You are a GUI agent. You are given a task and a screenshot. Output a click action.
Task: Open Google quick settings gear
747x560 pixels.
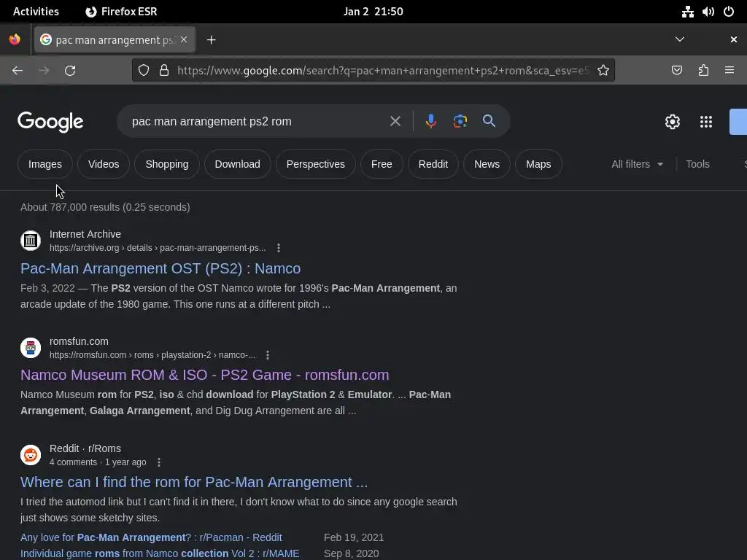click(x=672, y=122)
